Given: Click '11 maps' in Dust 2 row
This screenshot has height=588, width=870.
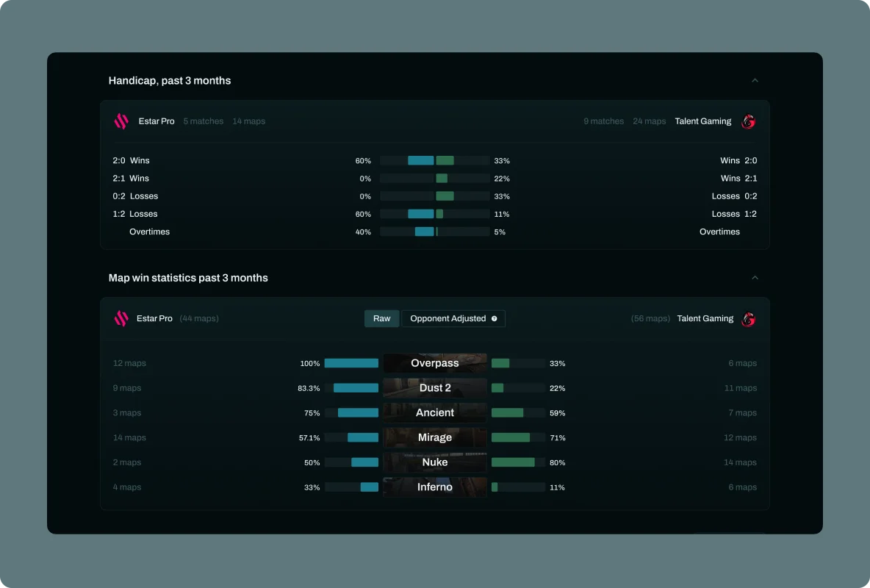Looking at the screenshot, I should pyautogui.click(x=741, y=387).
